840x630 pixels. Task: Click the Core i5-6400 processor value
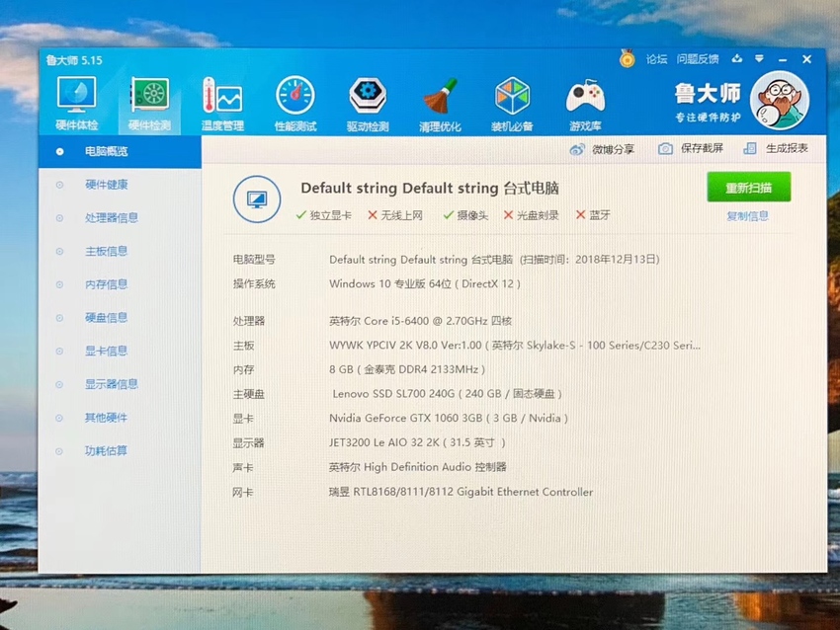pos(421,321)
